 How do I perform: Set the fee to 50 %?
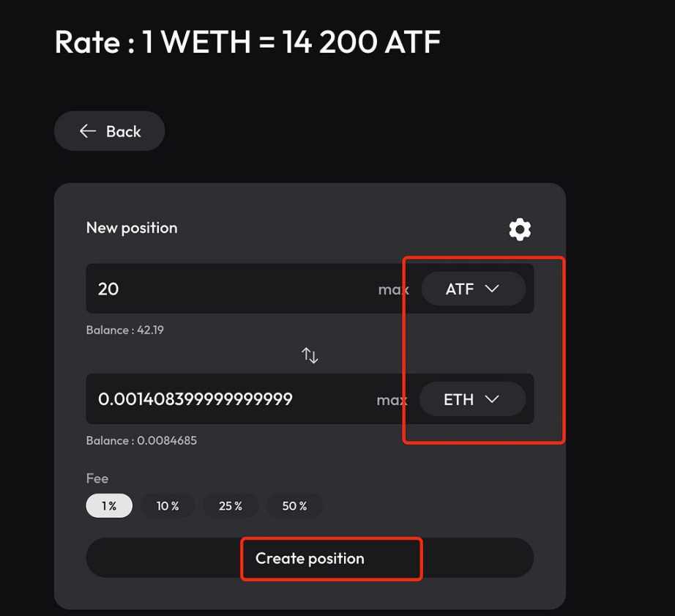pos(294,506)
